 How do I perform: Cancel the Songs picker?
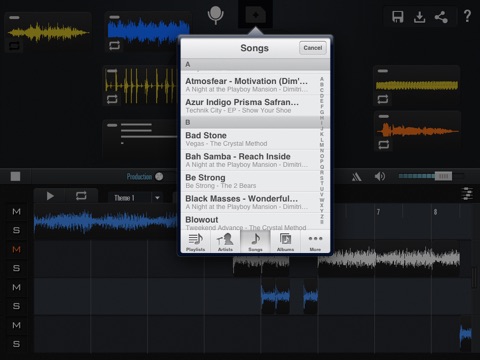(313, 48)
